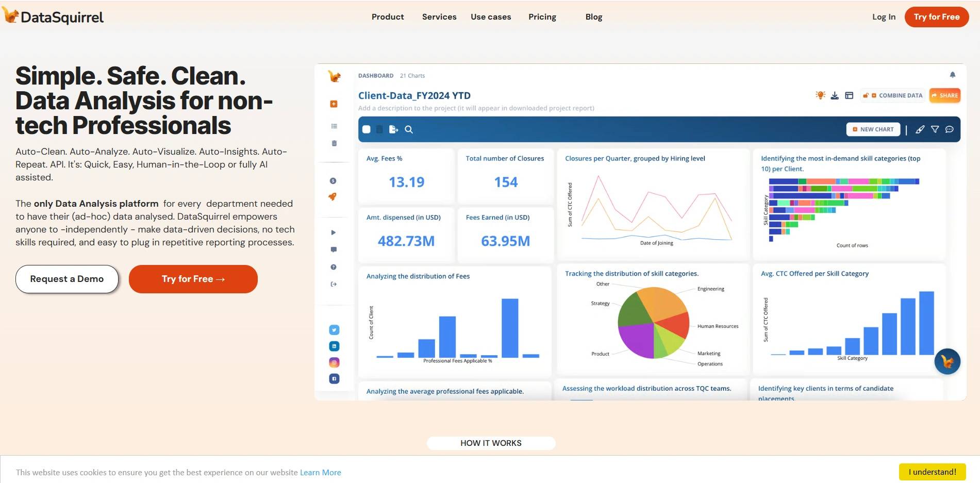Viewport: 980px width, 483px height.
Task: Click the Log In link
Action: coord(884,17)
